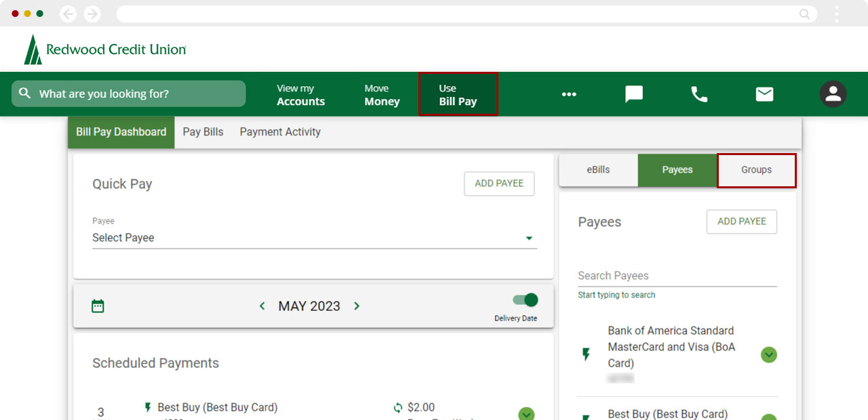This screenshot has width=868, height=420.
Task: Go to previous month with left chevron
Action: pos(262,306)
